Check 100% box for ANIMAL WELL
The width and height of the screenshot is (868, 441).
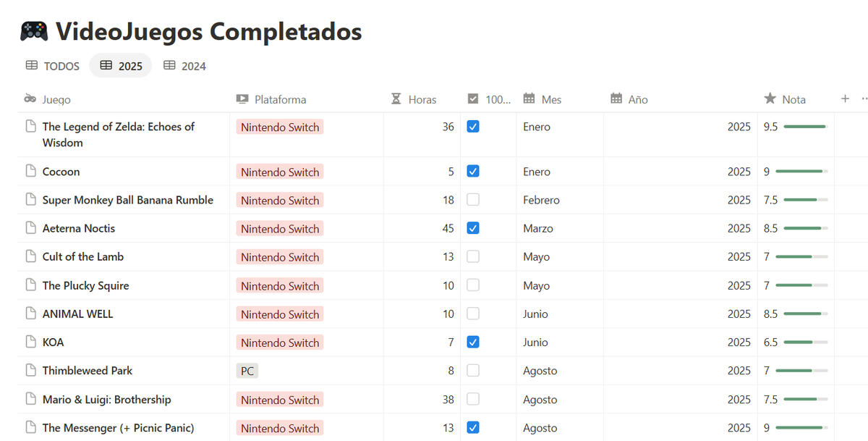tap(473, 314)
